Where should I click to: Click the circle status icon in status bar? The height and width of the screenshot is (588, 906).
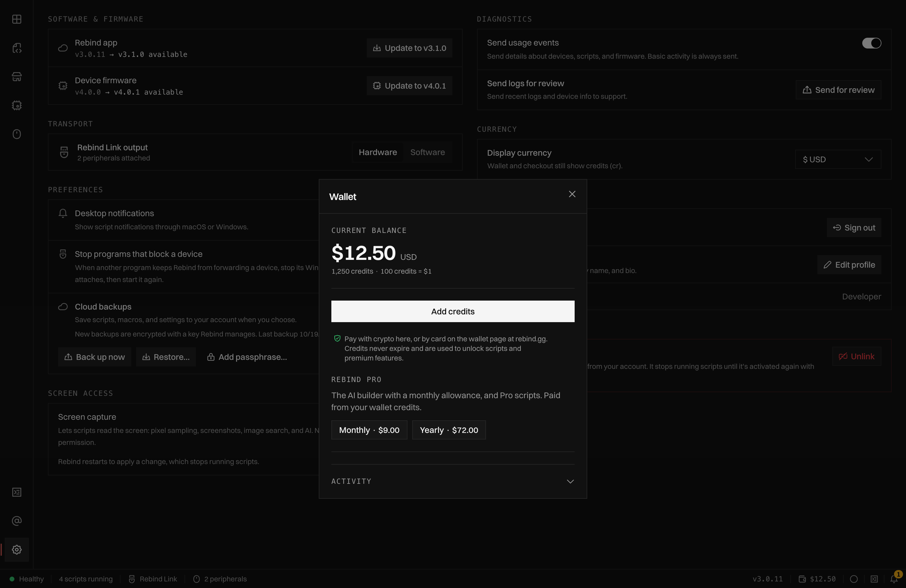click(x=854, y=579)
